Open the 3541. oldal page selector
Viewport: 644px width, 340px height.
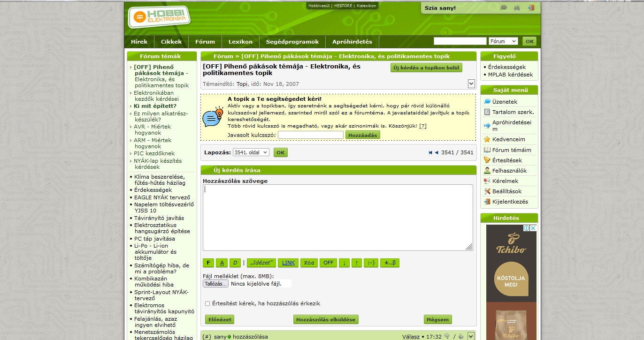[x=251, y=152]
